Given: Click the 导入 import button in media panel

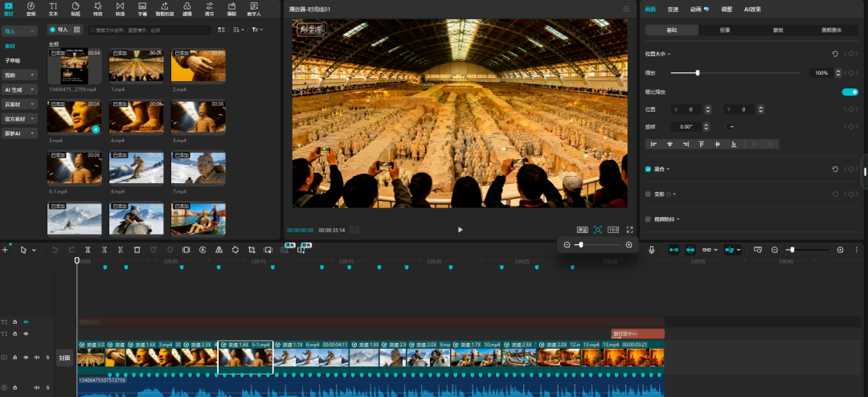Looking at the screenshot, I should coord(58,30).
